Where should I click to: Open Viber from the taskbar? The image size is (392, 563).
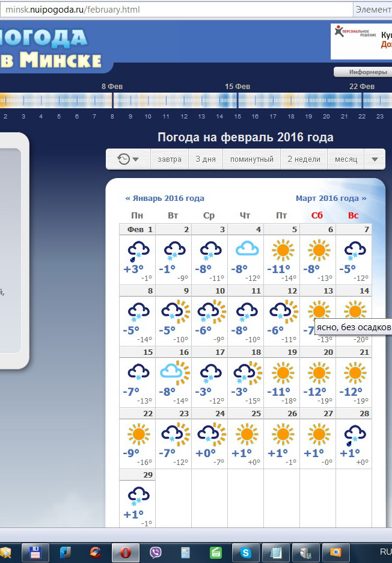(156, 552)
